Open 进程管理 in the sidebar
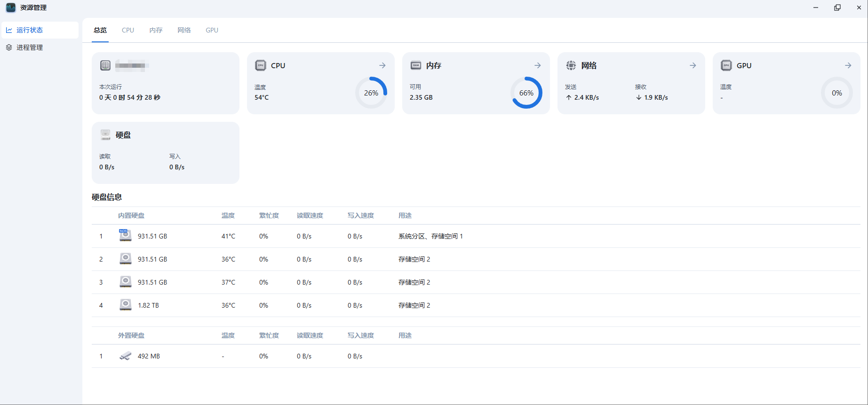 click(x=40, y=48)
